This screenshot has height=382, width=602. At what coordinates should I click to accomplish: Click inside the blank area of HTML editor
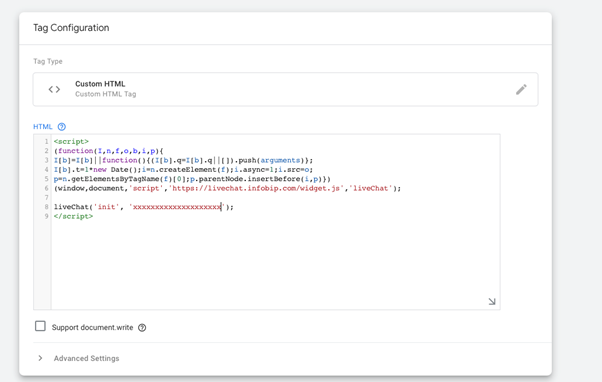(275, 261)
